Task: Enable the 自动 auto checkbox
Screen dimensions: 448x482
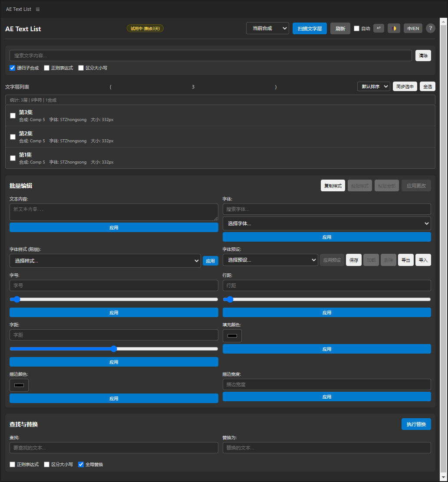Action: (x=357, y=29)
